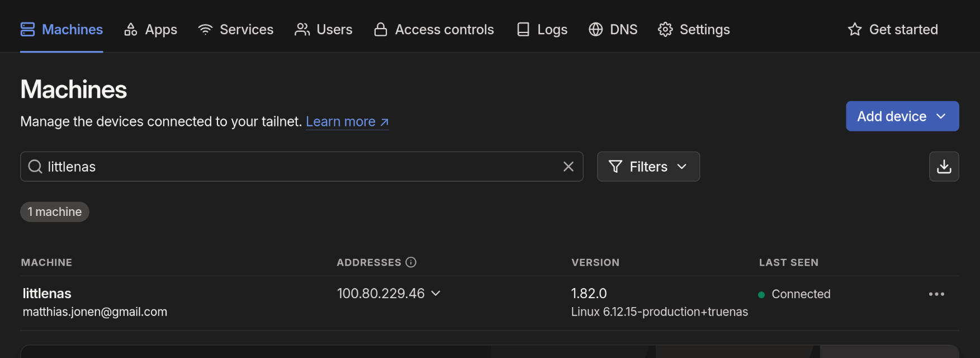This screenshot has height=358, width=980.
Task: Click the star icon beside Get started
Action: pos(854,30)
